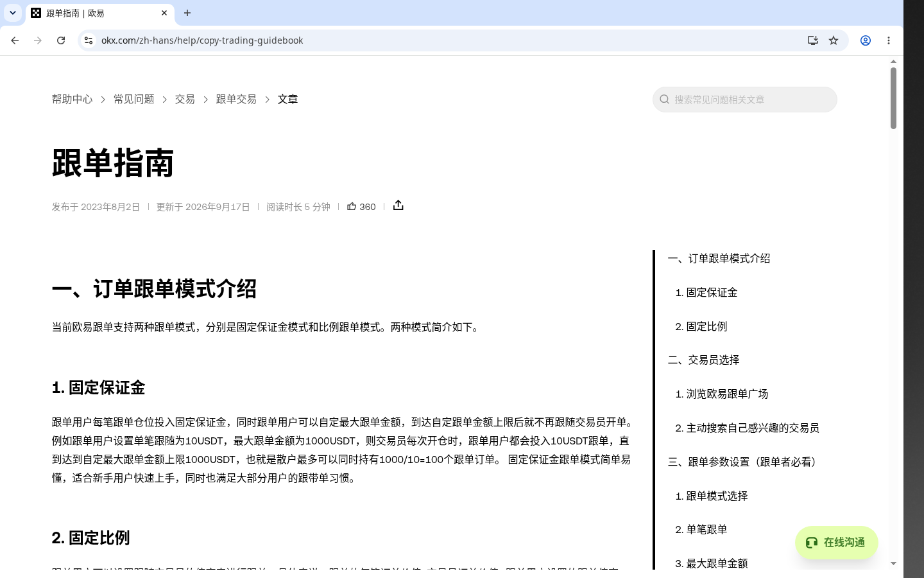Screen dimensions: 924x578
Task: Jump to 2. 单笔跟单 in contents
Action: pos(701,529)
